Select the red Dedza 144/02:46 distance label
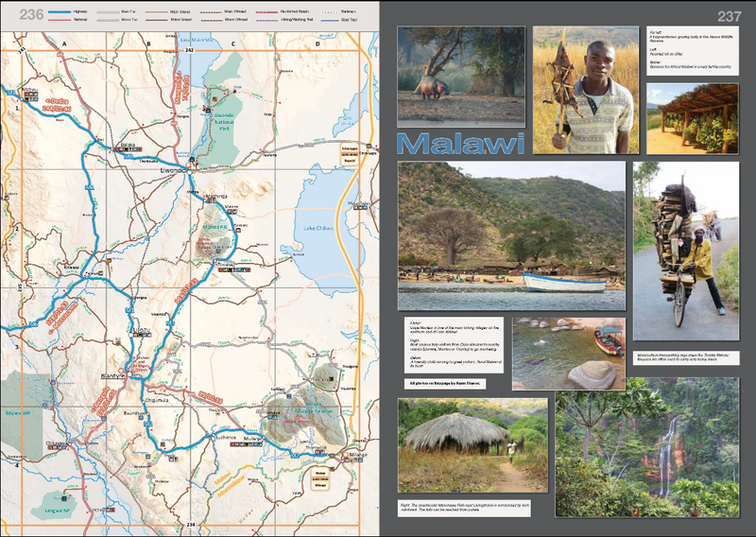The width and height of the screenshot is (756, 537). coord(58,105)
